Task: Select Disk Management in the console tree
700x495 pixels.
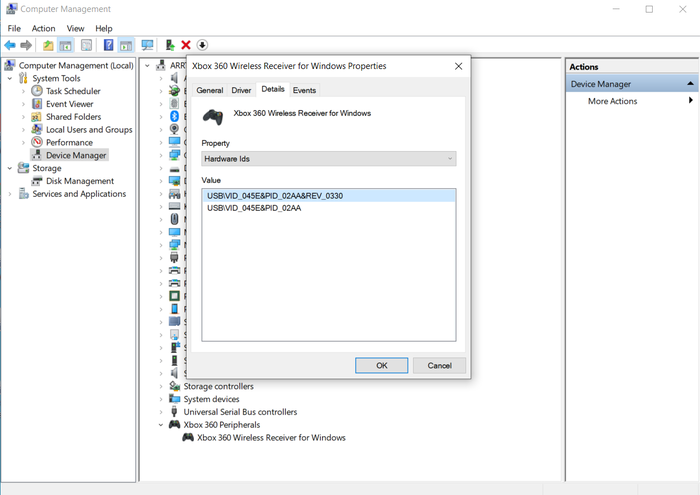Action: [80, 181]
